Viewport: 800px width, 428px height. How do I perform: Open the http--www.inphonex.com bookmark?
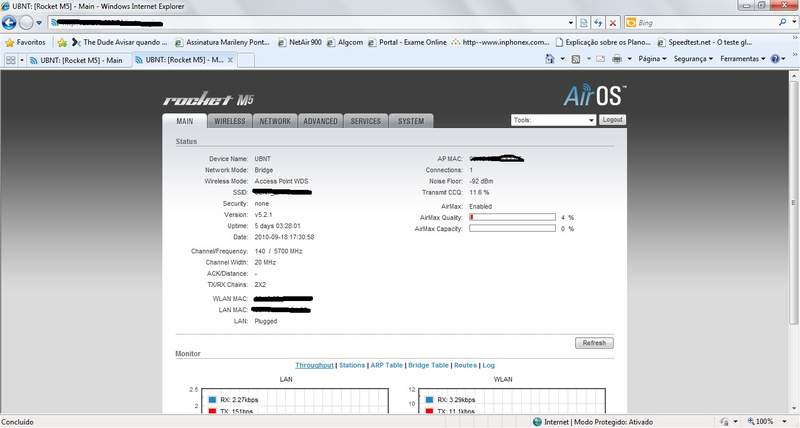501,42
